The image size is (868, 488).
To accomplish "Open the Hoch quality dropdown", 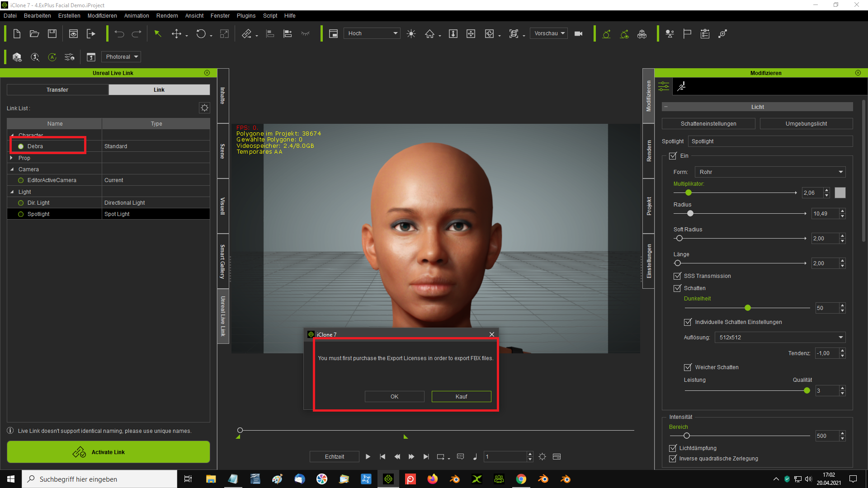I will 372,33.
